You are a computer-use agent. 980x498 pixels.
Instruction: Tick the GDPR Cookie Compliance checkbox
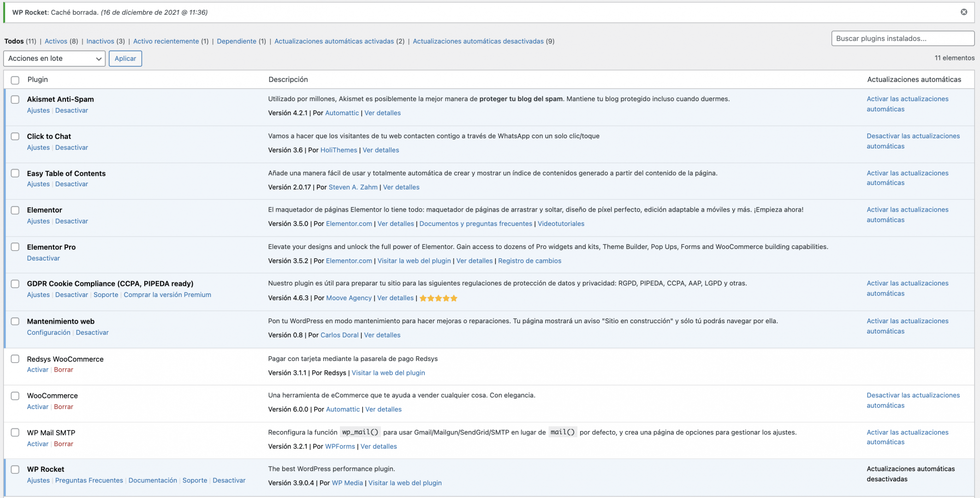pos(15,284)
